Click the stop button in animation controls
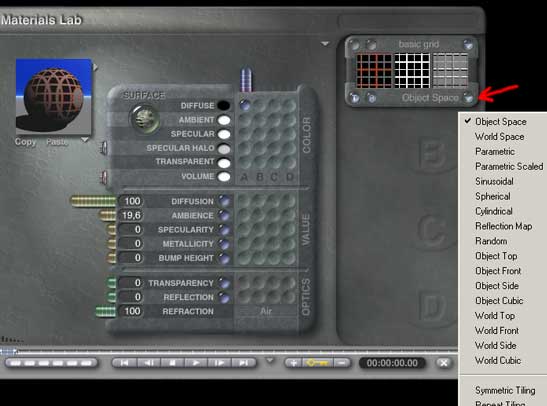The image size is (547, 406). [x=173, y=363]
